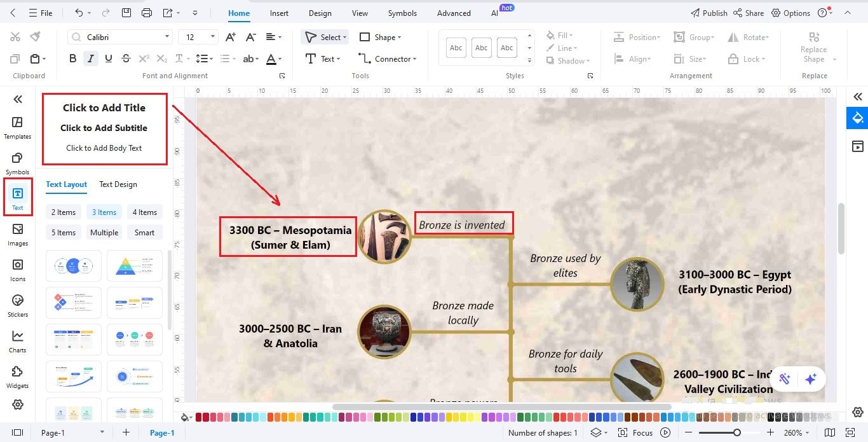The width and height of the screenshot is (868, 442).
Task: Toggle Focus mode in status bar
Action: click(x=636, y=432)
